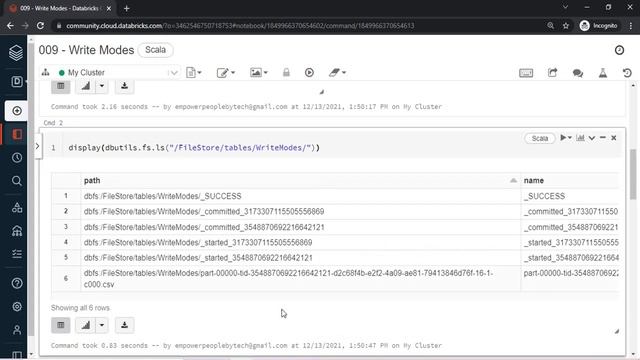Open the experiments flask icon
The image size is (640, 360).
[603, 73]
